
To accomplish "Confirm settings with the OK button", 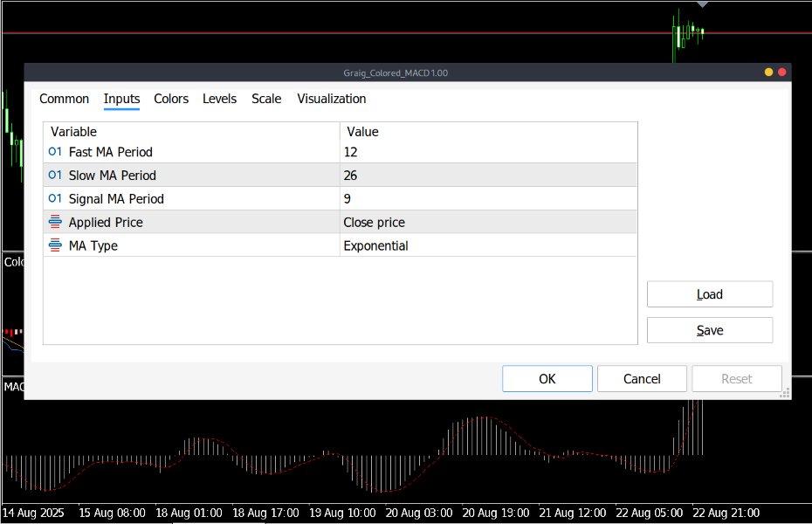I will tap(547, 378).
